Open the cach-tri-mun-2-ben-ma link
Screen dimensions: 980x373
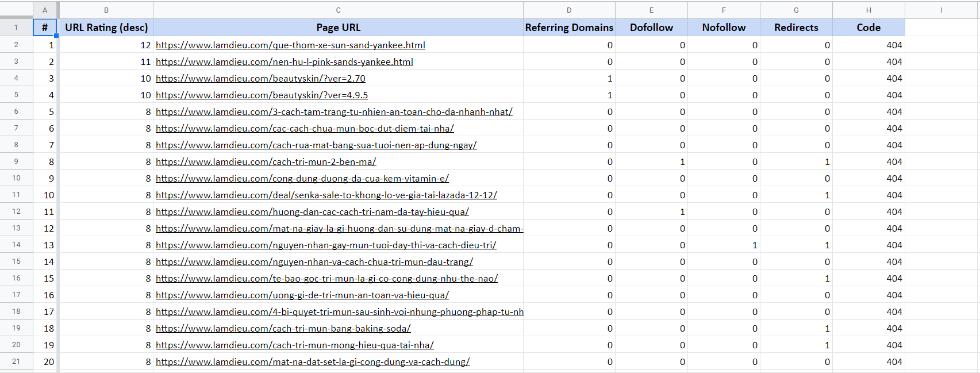(266, 161)
